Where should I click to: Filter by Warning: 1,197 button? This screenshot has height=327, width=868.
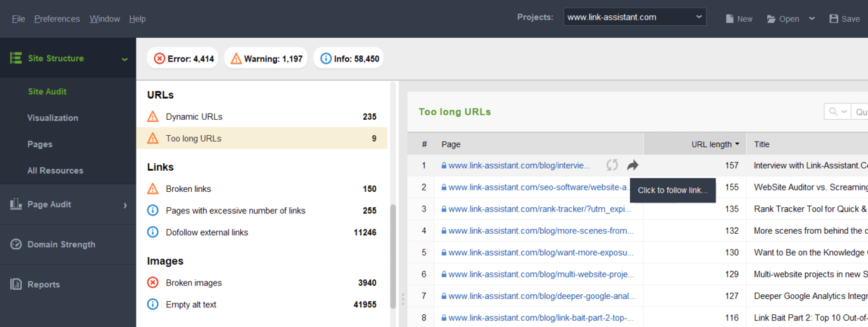pyautogui.click(x=265, y=59)
